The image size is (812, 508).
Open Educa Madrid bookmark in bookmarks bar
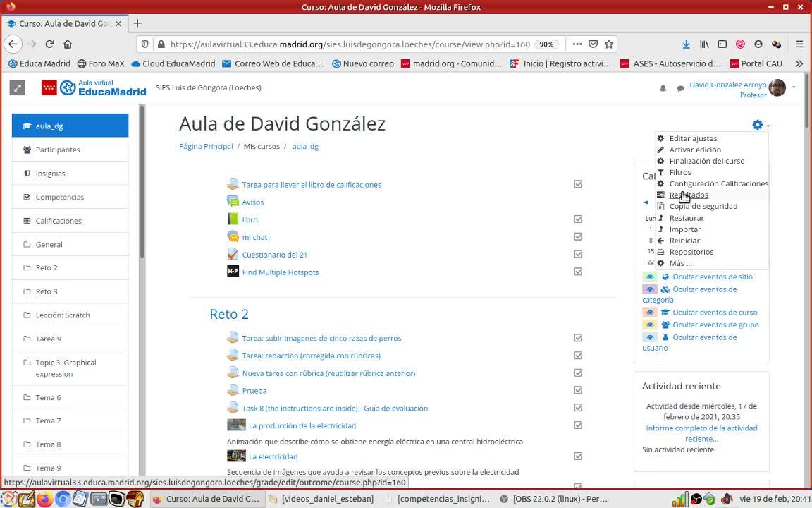click(39, 64)
